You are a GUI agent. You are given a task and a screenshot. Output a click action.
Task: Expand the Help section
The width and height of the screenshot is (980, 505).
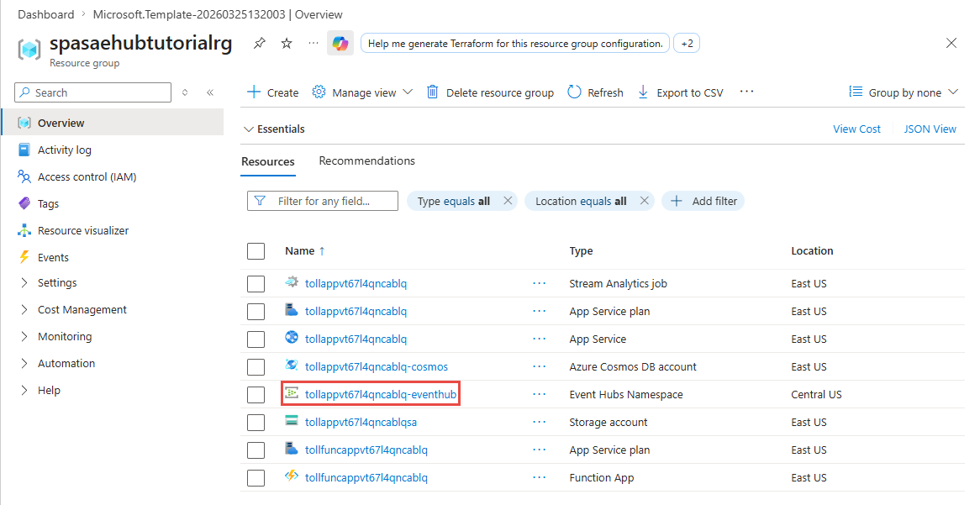point(24,390)
